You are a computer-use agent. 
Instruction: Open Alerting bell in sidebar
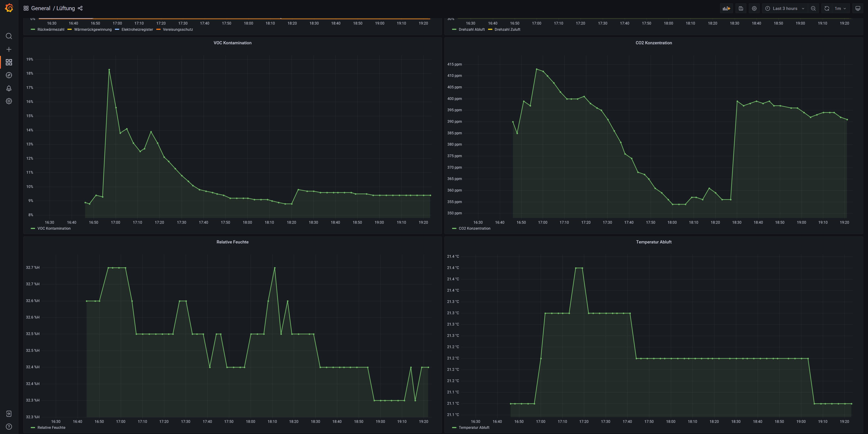[9, 88]
